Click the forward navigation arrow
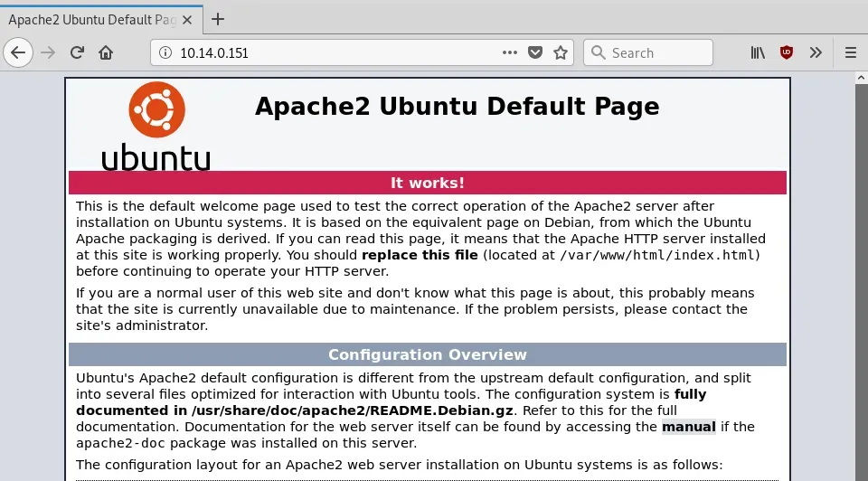The width and height of the screenshot is (868, 481). click(48, 52)
